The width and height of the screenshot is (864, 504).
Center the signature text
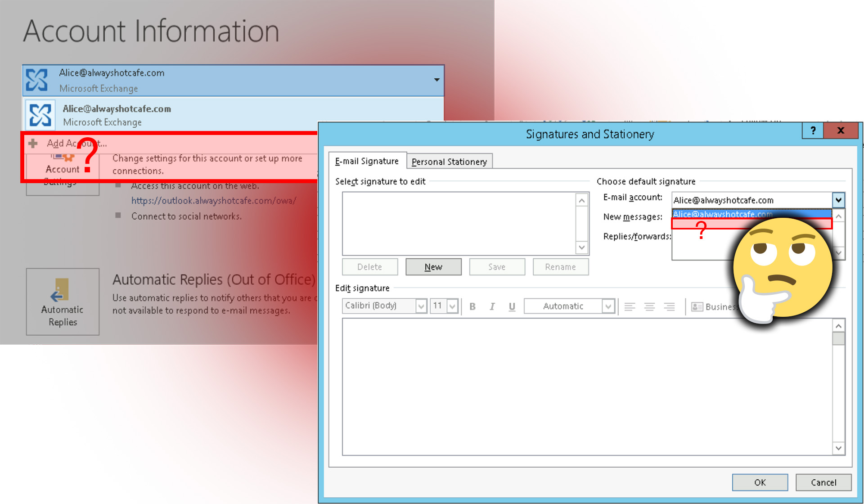[x=649, y=306]
